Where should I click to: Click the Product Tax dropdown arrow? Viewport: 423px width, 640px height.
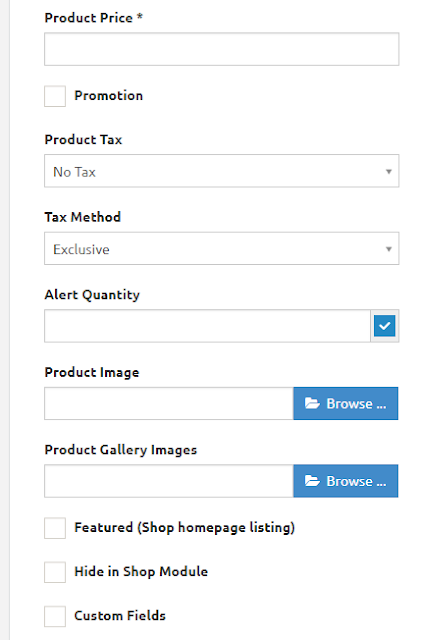(x=389, y=171)
